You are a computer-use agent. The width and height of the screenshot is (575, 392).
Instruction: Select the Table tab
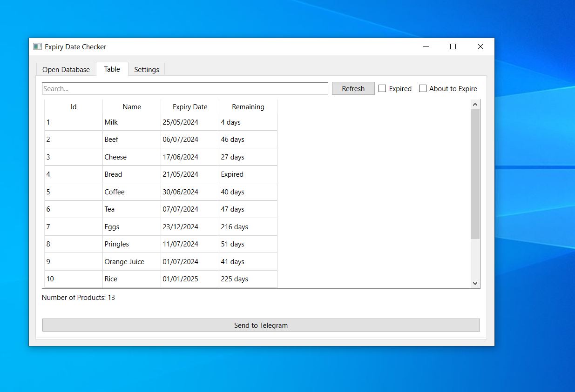tap(112, 69)
